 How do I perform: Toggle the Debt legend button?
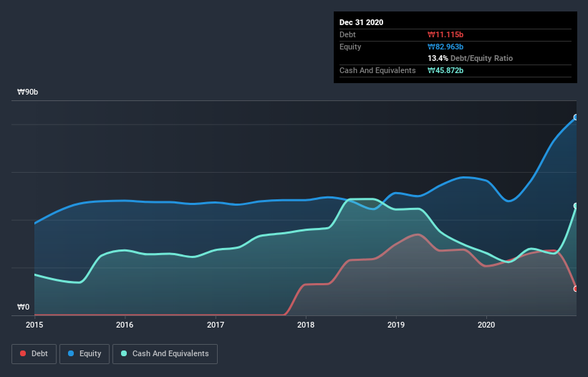[34, 354]
